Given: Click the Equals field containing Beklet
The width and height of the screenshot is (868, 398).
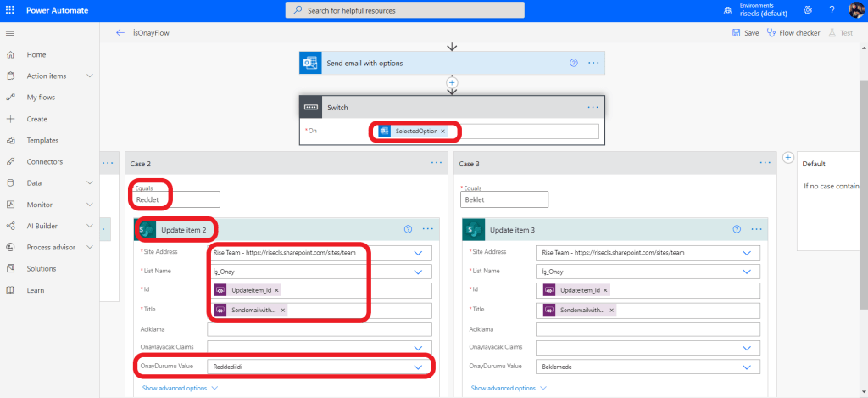Looking at the screenshot, I should (504, 199).
